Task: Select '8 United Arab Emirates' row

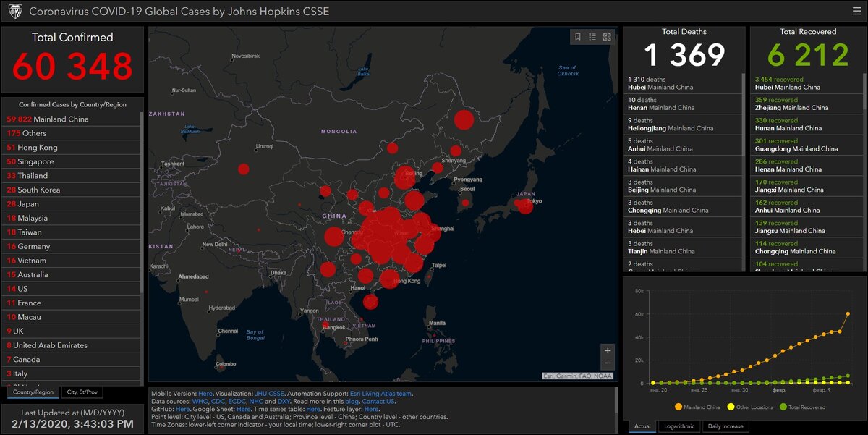Action: click(x=72, y=345)
